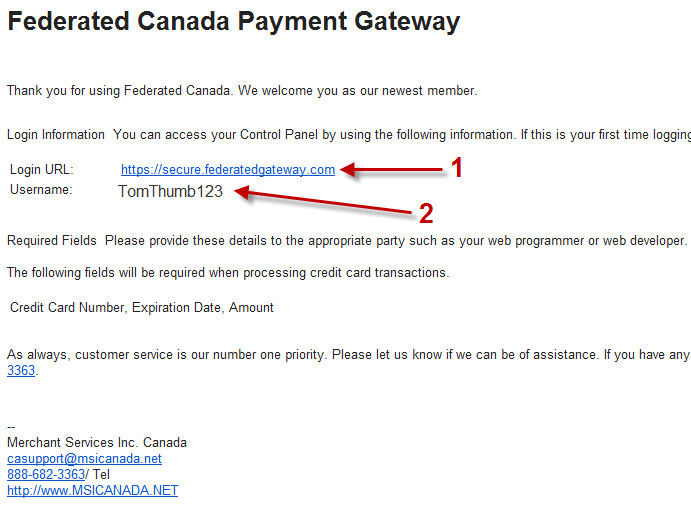
Task: Click the Federated Canada Payment Gateway heading
Action: (x=234, y=22)
